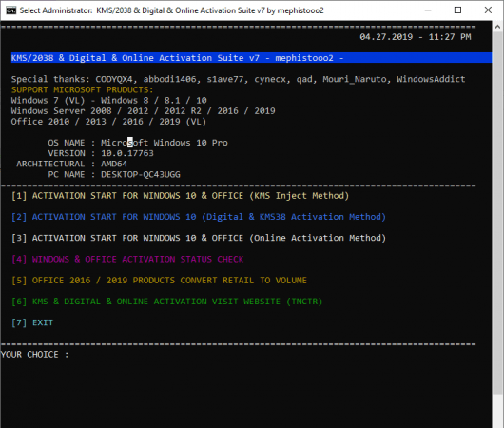Select option 5 Convert Retail to Volume line
The width and height of the screenshot is (504, 428).
[x=159, y=281]
